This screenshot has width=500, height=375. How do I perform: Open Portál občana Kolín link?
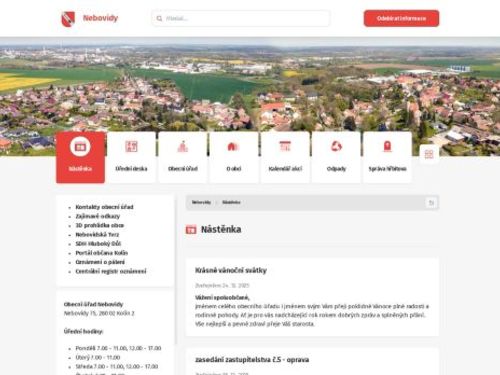[102, 253]
